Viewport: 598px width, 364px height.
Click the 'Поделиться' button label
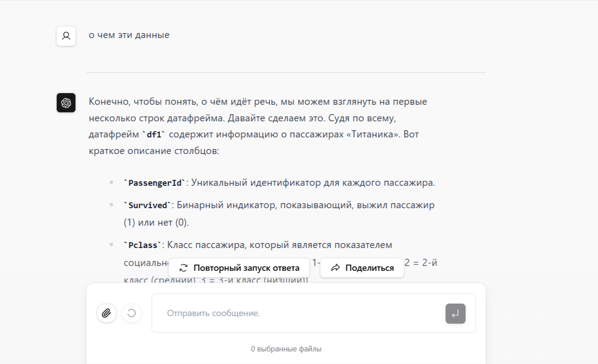tap(369, 268)
